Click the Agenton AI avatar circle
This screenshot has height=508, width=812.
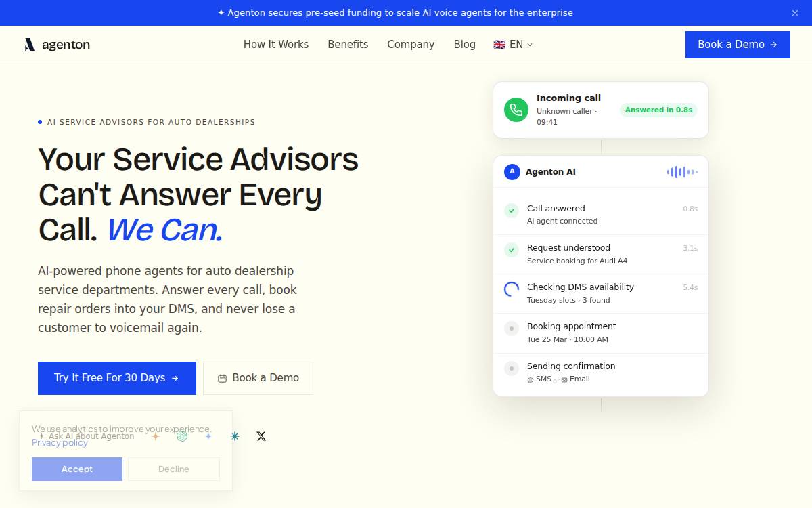512,172
